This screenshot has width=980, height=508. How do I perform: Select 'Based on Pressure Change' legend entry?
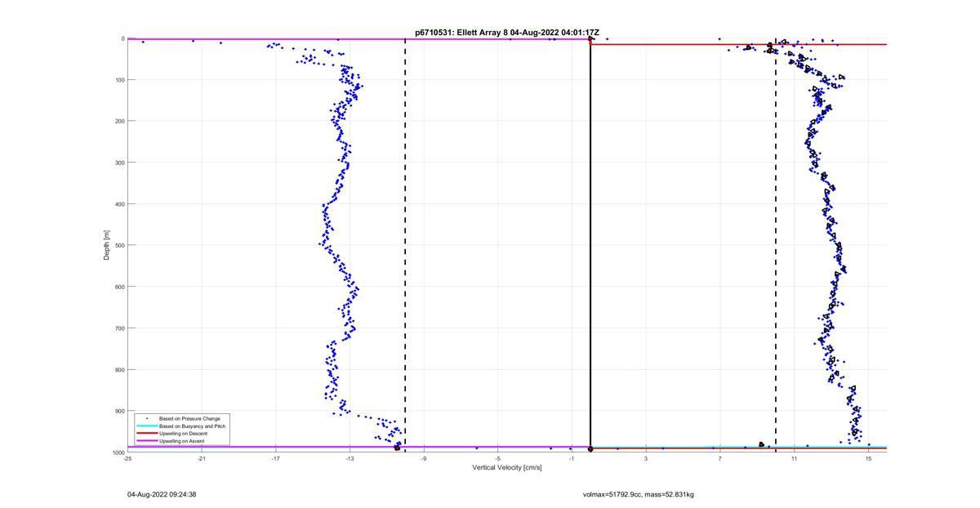coord(189,419)
